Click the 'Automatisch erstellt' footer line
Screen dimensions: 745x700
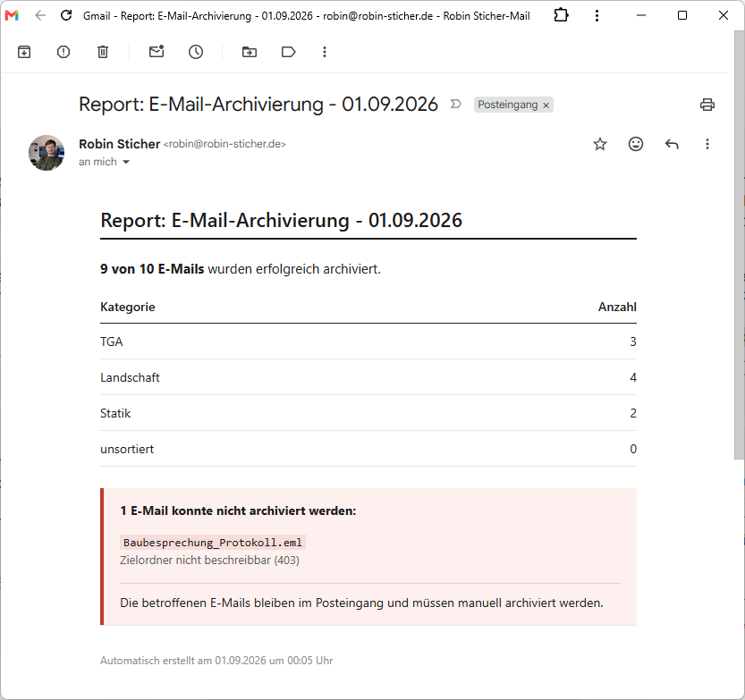tap(216, 661)
